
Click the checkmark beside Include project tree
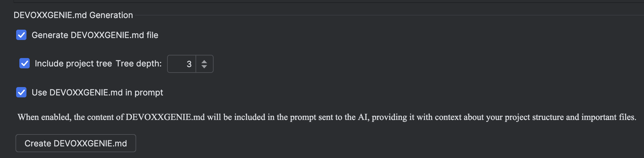pyautogui.click(x=25, y=64)
